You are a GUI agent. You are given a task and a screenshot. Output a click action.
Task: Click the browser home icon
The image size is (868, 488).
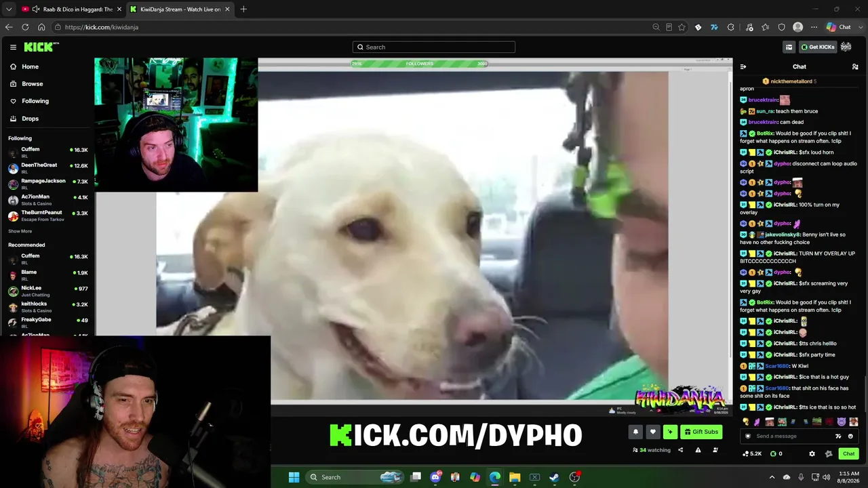[x=41, y=27]
